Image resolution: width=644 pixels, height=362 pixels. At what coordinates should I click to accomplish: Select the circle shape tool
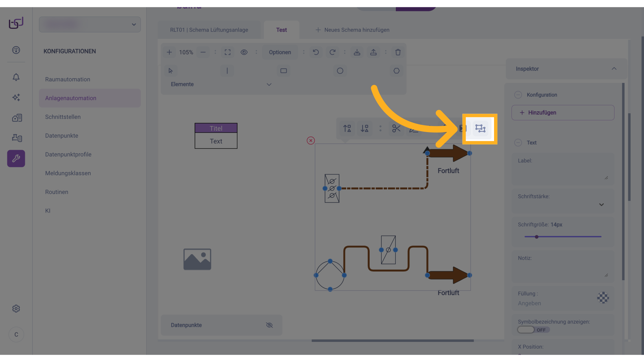[340, 71]
